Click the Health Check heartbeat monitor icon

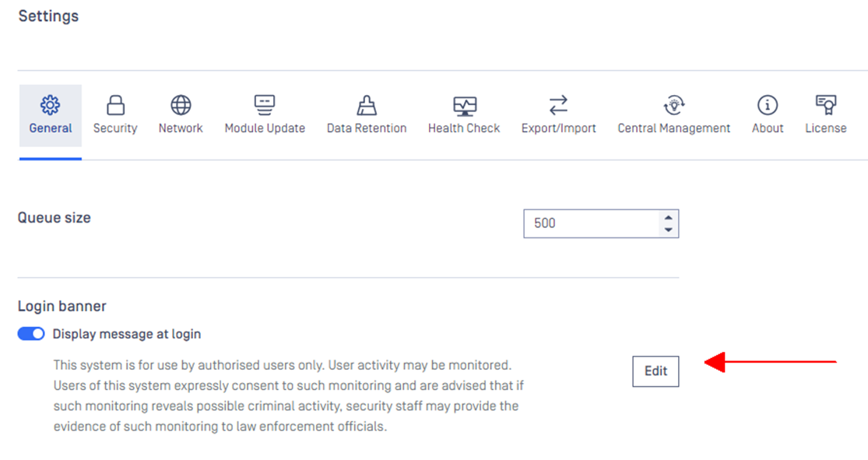[x=464, y=105]
